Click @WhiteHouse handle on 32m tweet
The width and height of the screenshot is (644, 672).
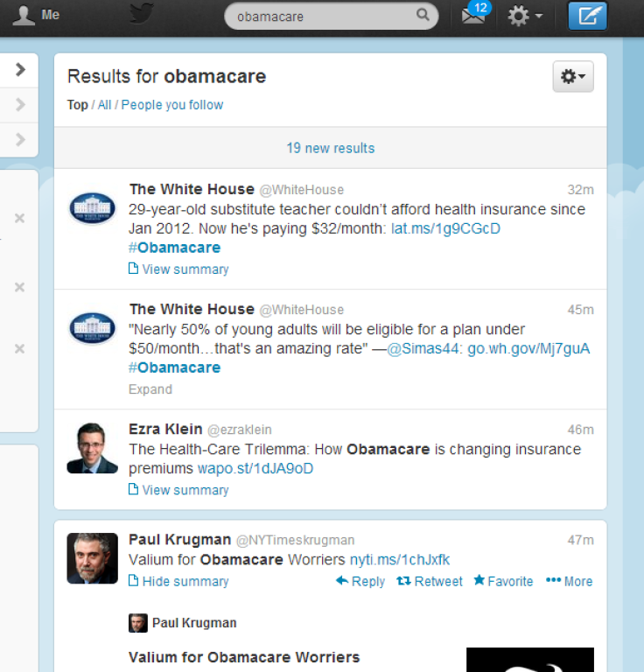(x=302, y=190)
